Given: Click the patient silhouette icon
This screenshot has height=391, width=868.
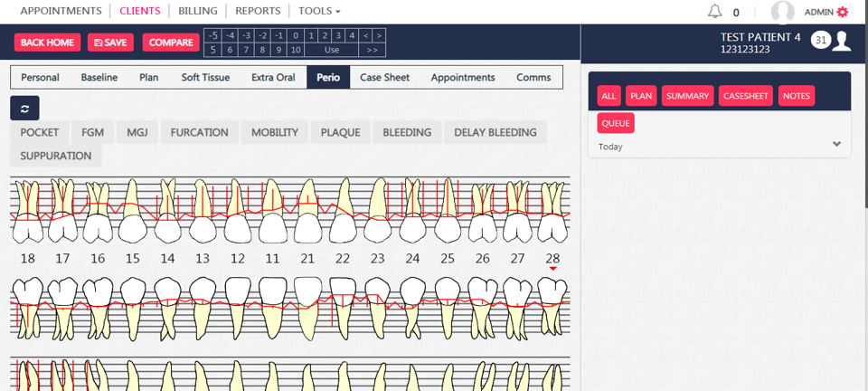Looking at the screenshot, I should (x=843, y=41).
